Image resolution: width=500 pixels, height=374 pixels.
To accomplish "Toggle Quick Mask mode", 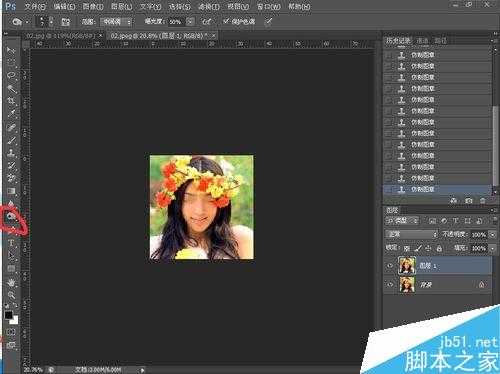I will click(x=11, y=332).
